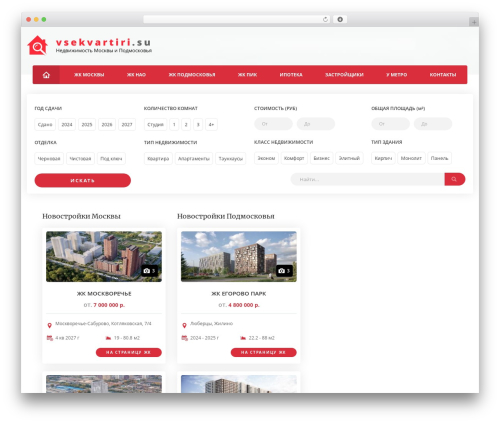This screenshot has height=423, width=500.
Task: Click 'На страницу ЖК' for ЖК Егорово Парк
Action: click(264, 352)
